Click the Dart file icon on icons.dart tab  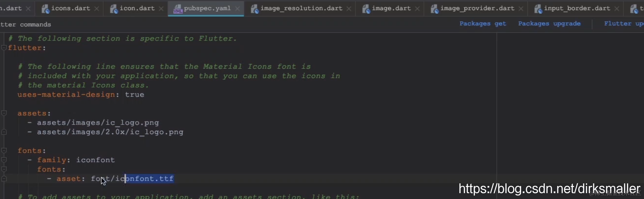point(45,9)
